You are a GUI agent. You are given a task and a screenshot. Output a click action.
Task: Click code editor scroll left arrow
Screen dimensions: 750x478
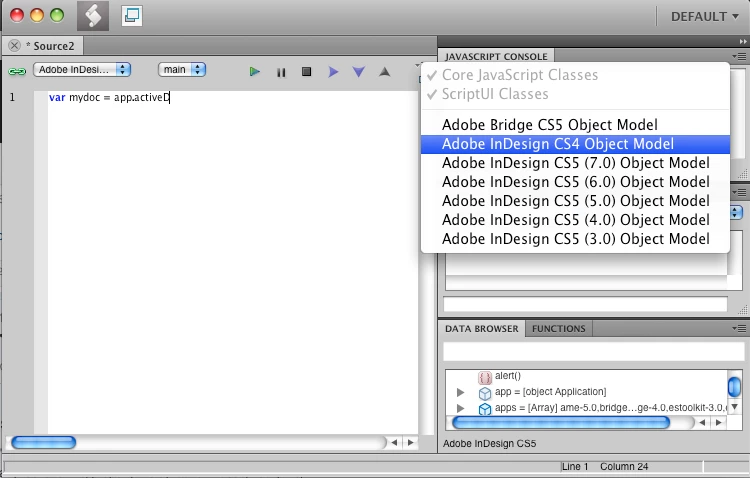pyautogui.click(x=394, y=443)
